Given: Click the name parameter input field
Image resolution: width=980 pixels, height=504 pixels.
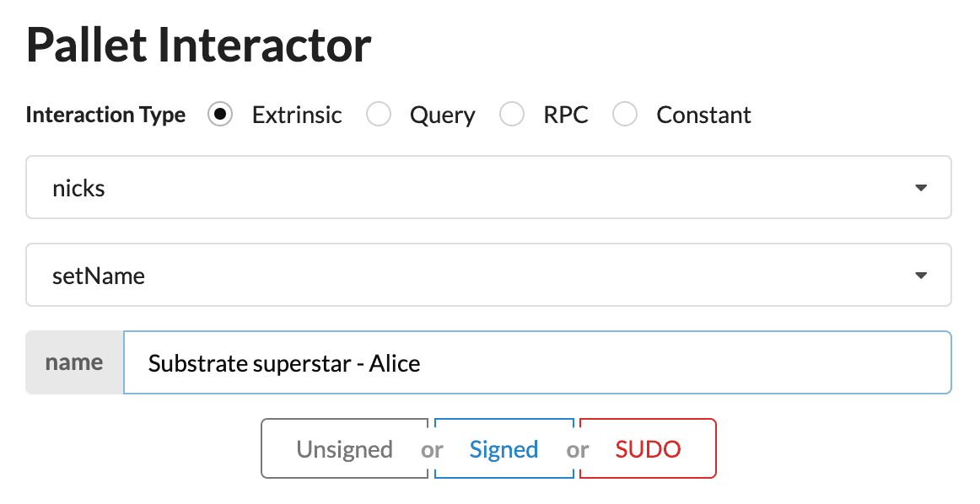Looking at the screenshot, I should [x=538, y=362].
